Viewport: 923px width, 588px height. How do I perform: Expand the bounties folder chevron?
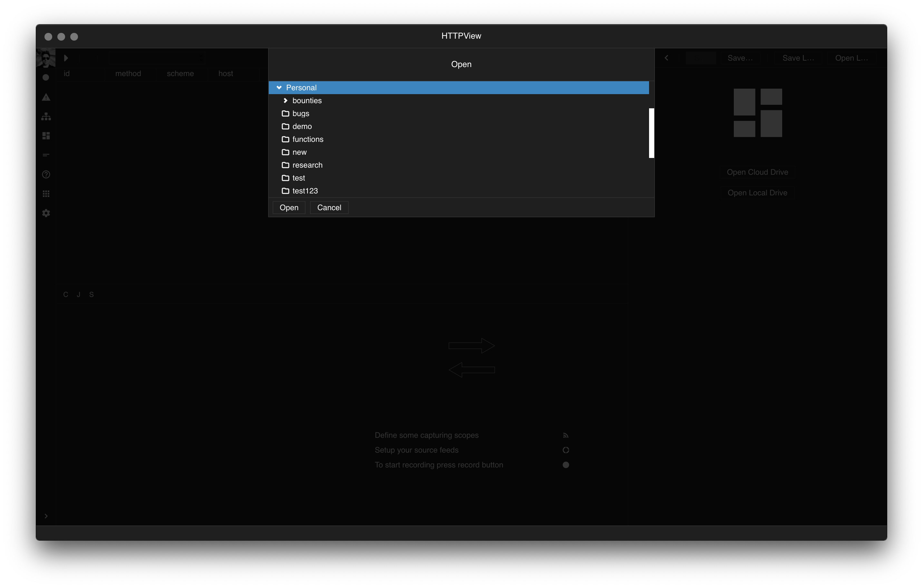[286, 101]
